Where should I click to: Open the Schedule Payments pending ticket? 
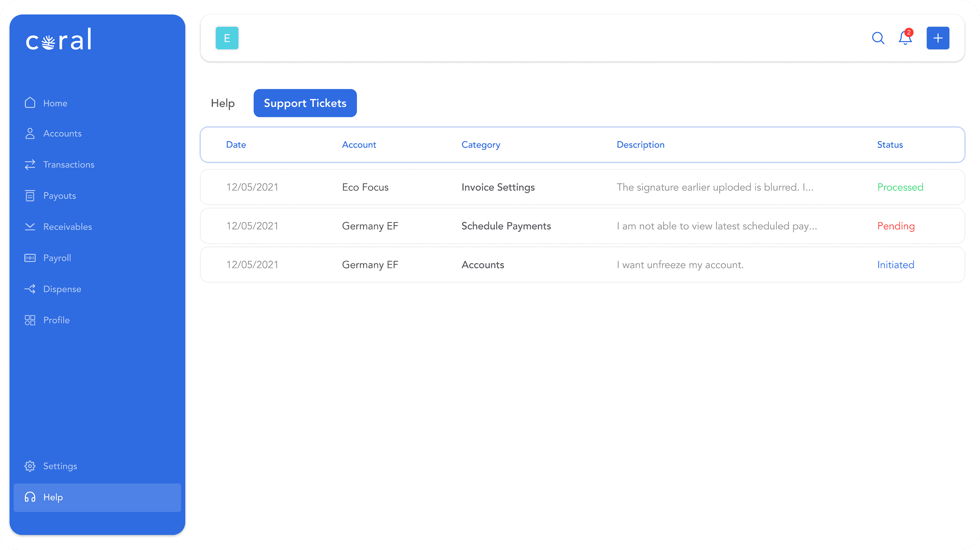click(506, 226)
